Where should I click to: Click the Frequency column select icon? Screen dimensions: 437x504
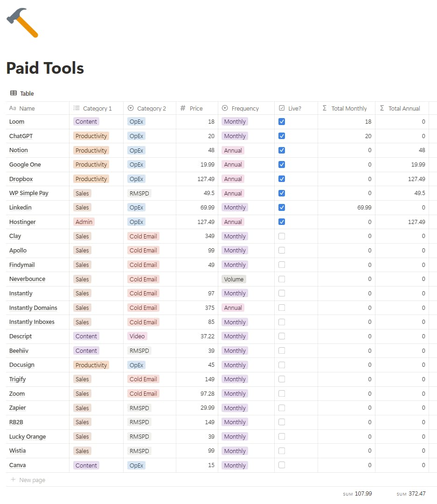click(x=225, y=108)
